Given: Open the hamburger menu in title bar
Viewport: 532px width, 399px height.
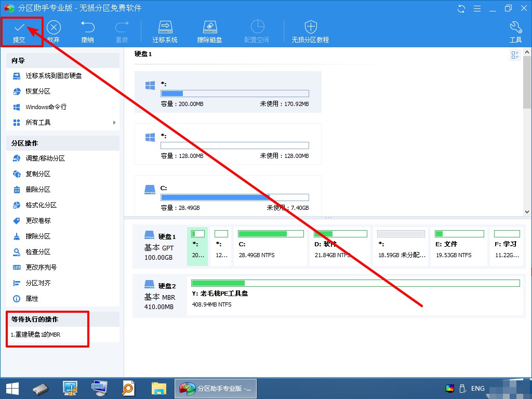Looking at the screenshot, I should point(477,8).
